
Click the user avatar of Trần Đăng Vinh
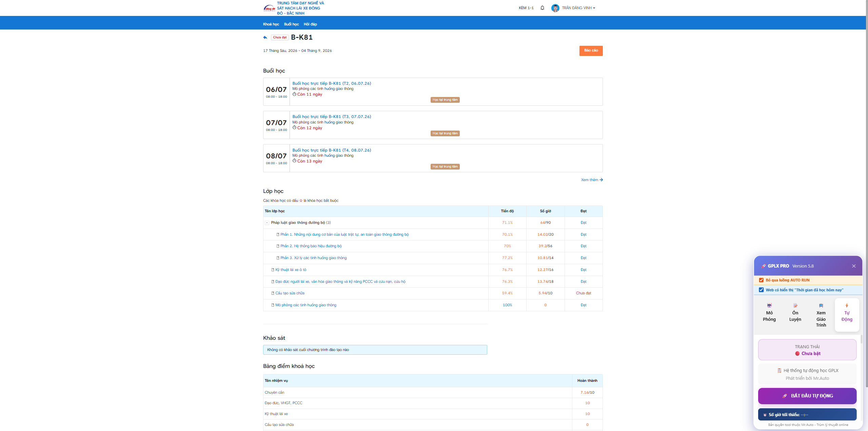555,8
